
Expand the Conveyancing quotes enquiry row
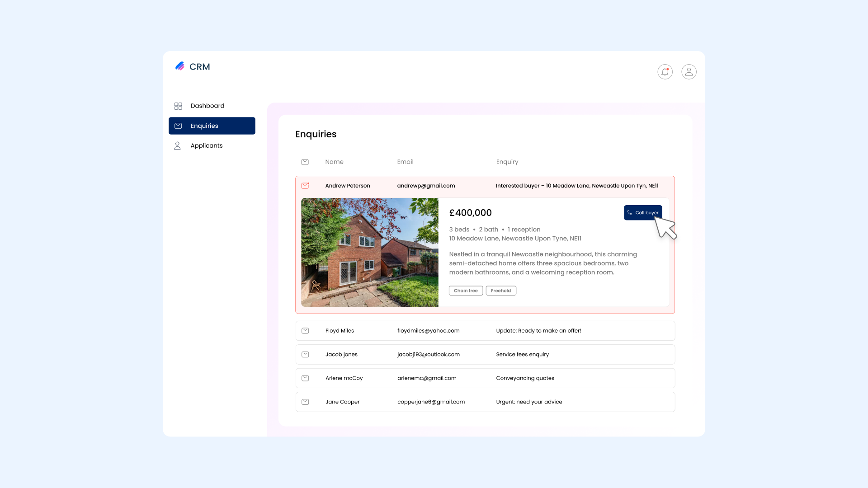(x=525, y=378)
